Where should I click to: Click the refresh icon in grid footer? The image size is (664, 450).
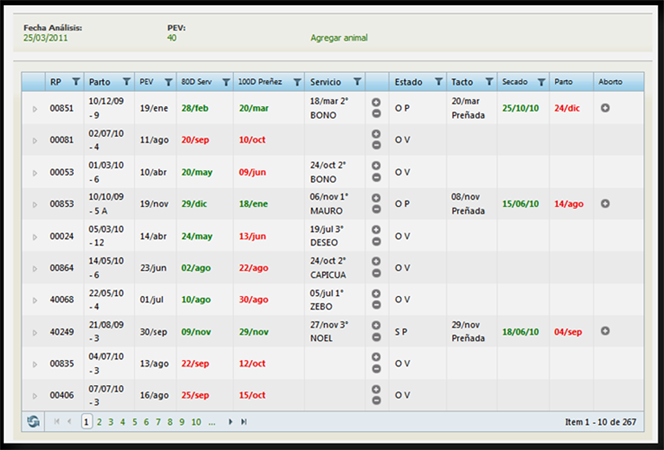tap(35, 422)
